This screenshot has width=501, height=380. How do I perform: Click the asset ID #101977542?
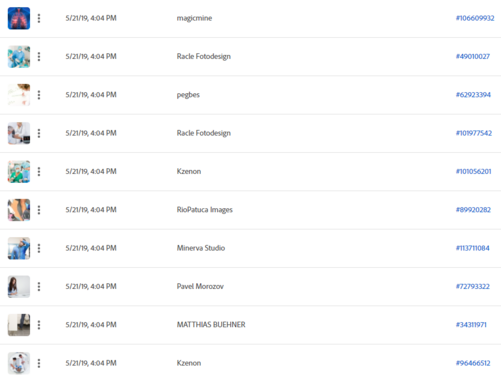point(474,133)
